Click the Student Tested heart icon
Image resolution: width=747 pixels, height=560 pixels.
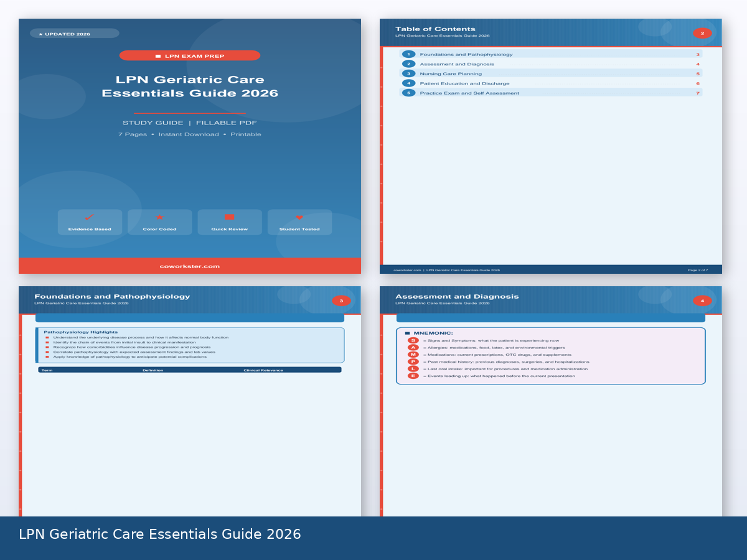[299, 218]
